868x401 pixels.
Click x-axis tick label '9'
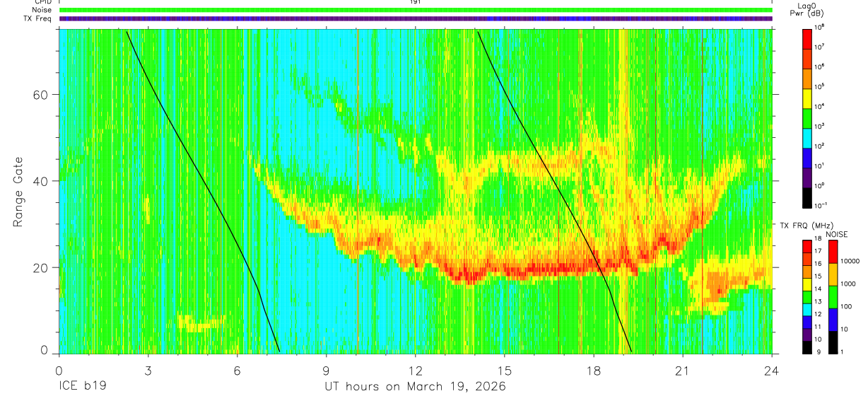pyautogui.click(x=327, y=371)
